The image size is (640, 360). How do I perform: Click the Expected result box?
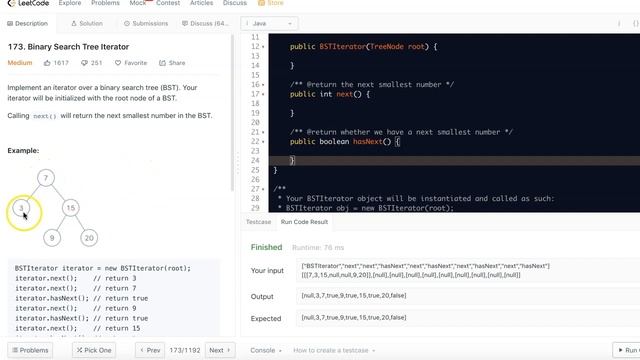point(468,318)
